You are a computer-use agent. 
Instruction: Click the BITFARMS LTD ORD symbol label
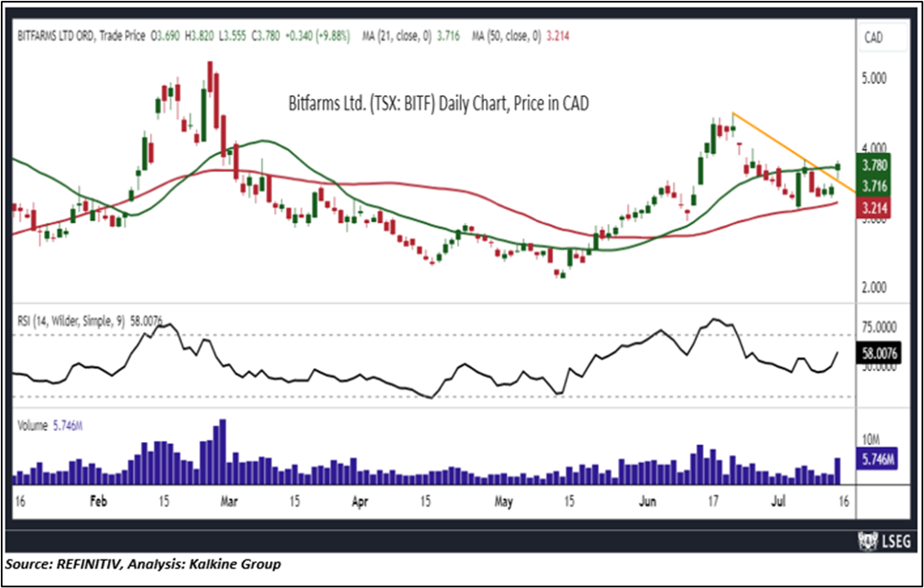click(55, 36)
